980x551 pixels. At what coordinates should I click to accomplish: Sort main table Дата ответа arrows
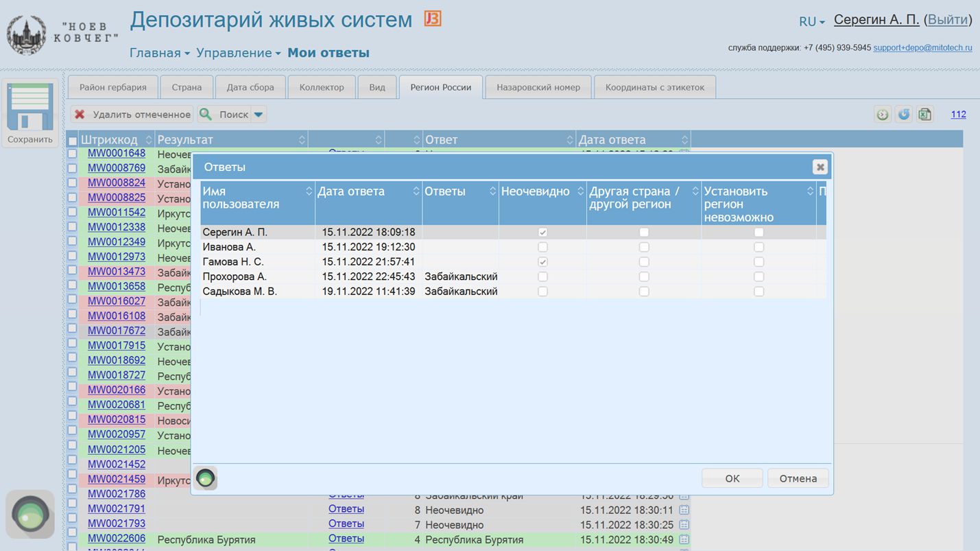pos(684,140)
